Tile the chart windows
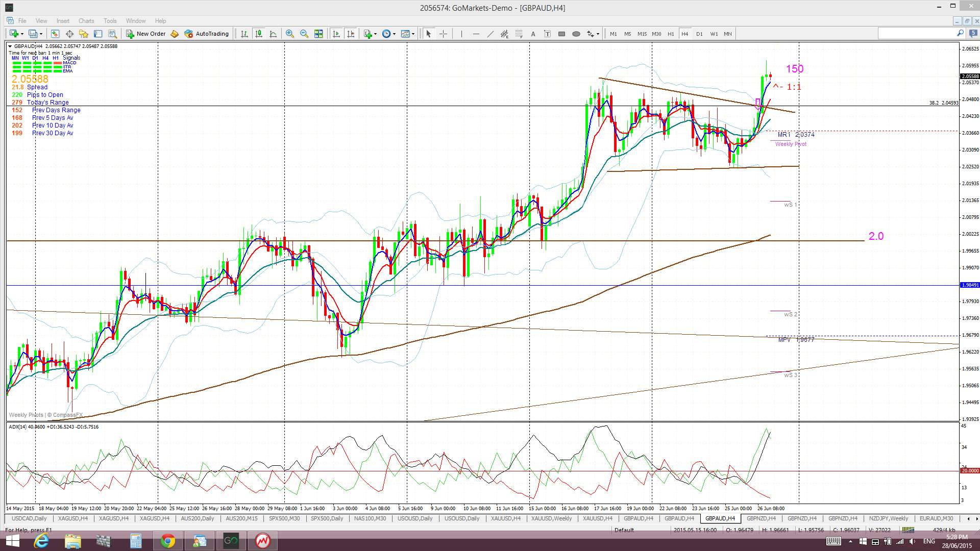The image size is (980, 551). [x=318, y=34]
